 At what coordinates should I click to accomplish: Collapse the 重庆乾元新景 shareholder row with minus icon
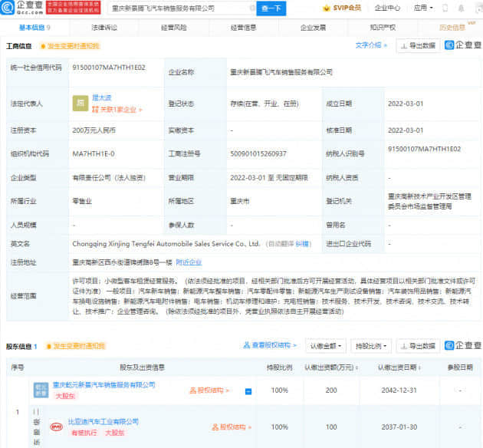point(248,391)
